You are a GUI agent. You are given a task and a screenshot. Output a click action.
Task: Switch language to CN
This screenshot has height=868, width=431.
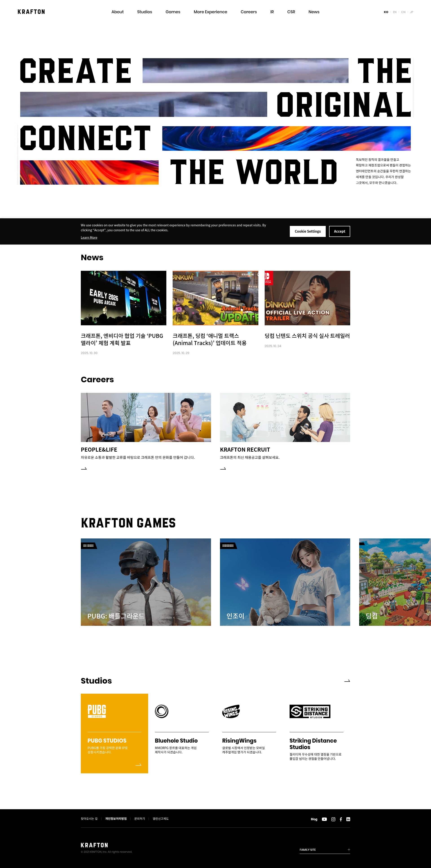[403, 12]
